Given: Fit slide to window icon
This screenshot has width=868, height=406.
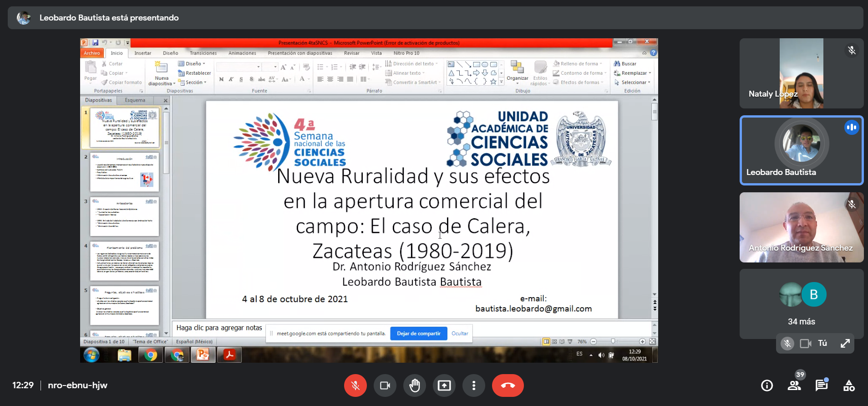Looking at the screenshot, I should (x=652, y=341).
